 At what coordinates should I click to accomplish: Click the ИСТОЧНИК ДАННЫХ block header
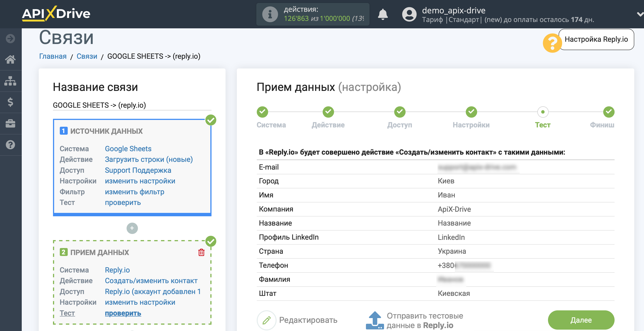106,131
